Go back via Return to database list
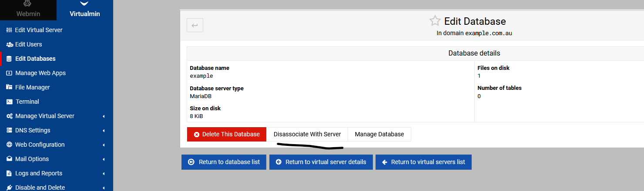The image size is (644, 191). tap(224, 162)
